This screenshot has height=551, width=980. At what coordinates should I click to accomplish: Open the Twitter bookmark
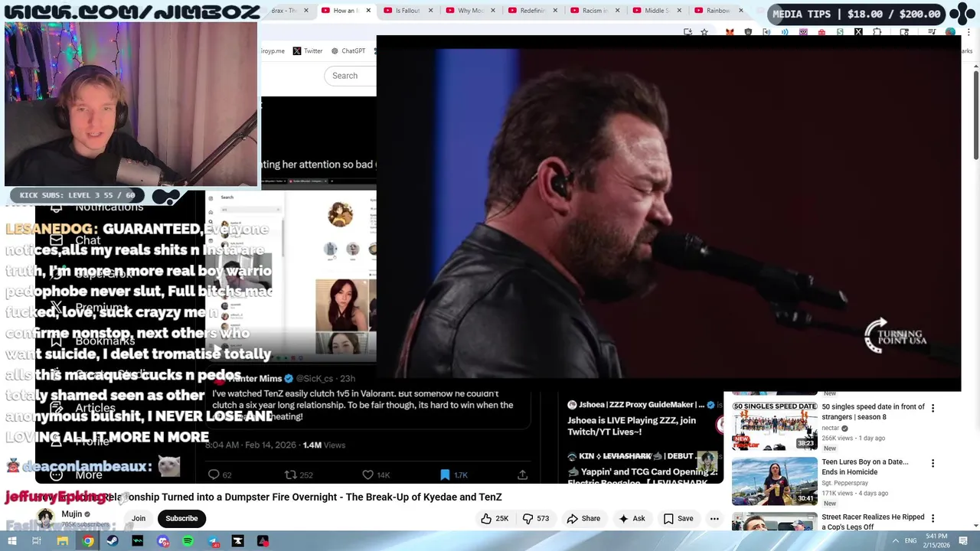(x=308, y=51)
